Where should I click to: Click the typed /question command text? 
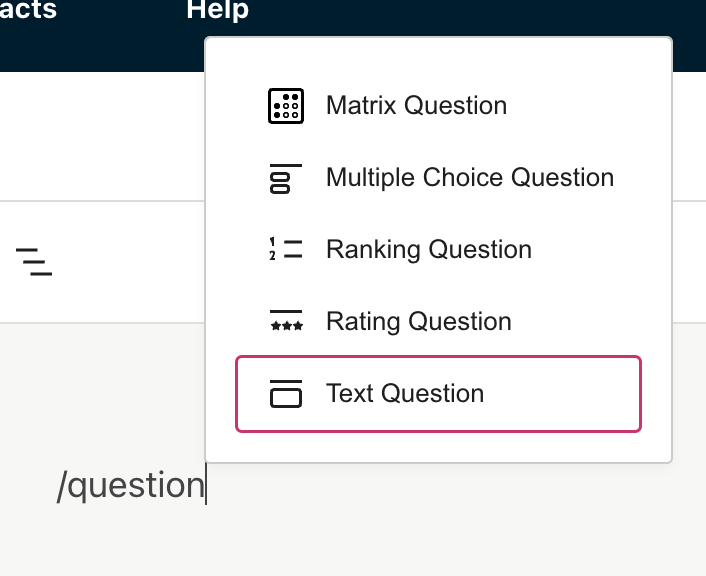tap(130, 485)
